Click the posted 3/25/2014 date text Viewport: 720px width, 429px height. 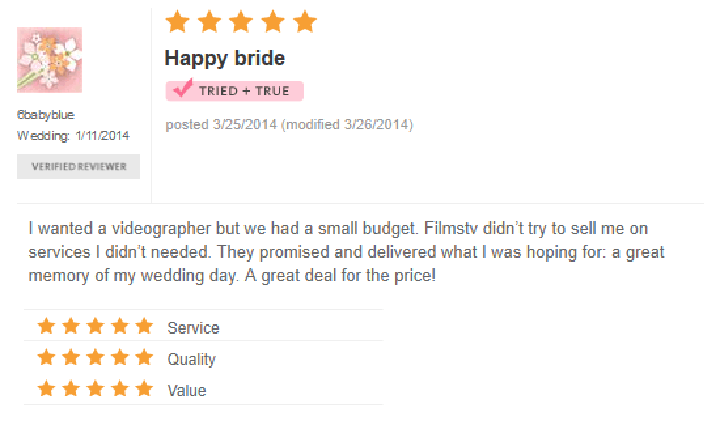(x=221, y=124)
